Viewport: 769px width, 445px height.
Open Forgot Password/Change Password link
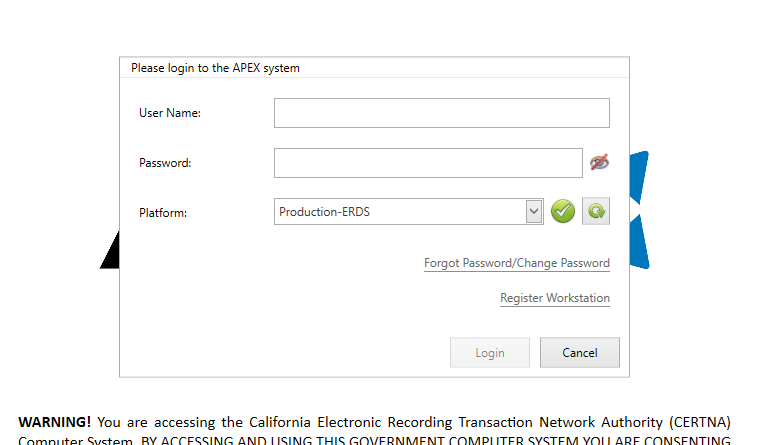pos(516,263)
